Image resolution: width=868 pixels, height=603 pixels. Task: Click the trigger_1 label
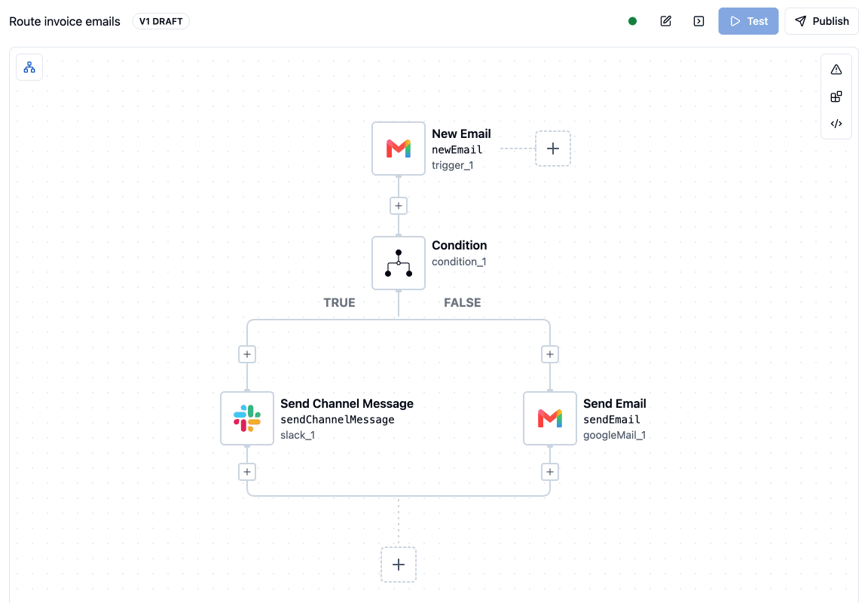tap(452, 165)
